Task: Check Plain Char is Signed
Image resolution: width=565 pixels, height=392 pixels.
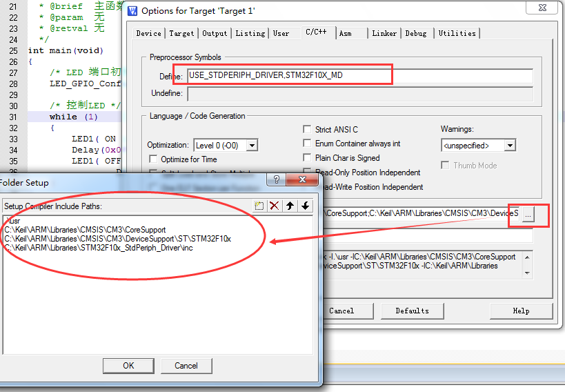Action: coord(307,157)
